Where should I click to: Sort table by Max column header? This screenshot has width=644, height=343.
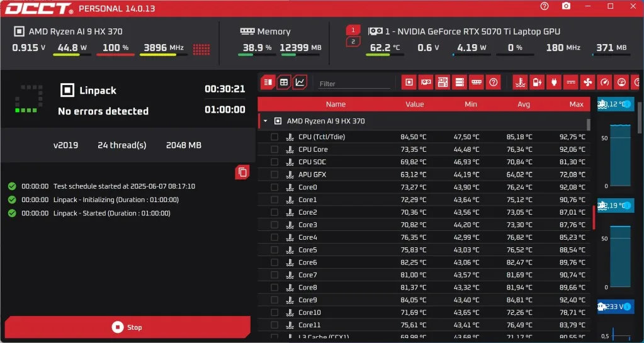[x=576, y=104]
